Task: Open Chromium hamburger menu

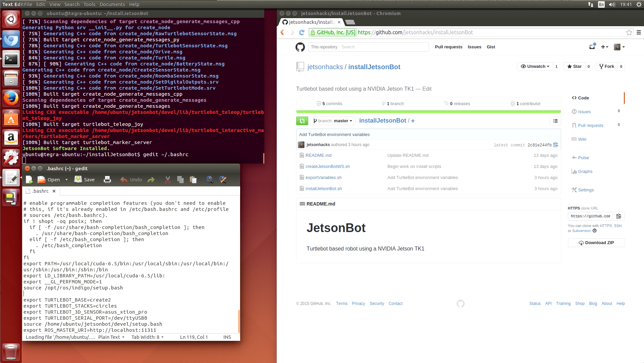Action: [x=639, y=32]
